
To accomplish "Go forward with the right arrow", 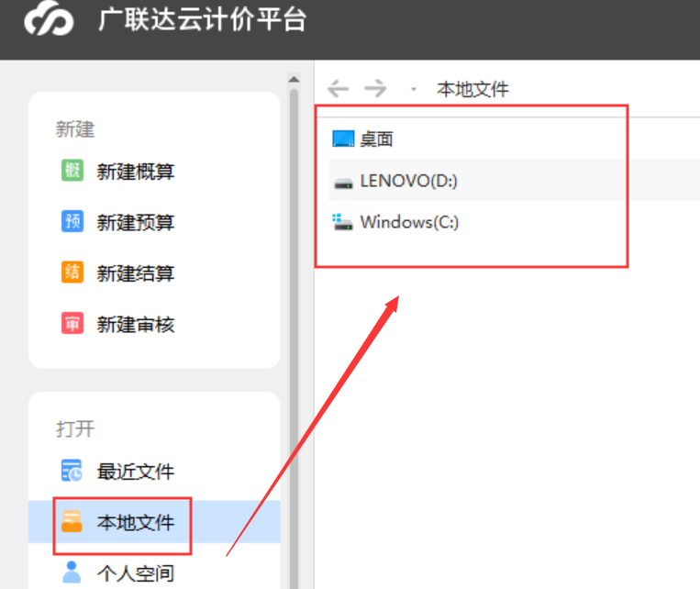I will point(375,88).
